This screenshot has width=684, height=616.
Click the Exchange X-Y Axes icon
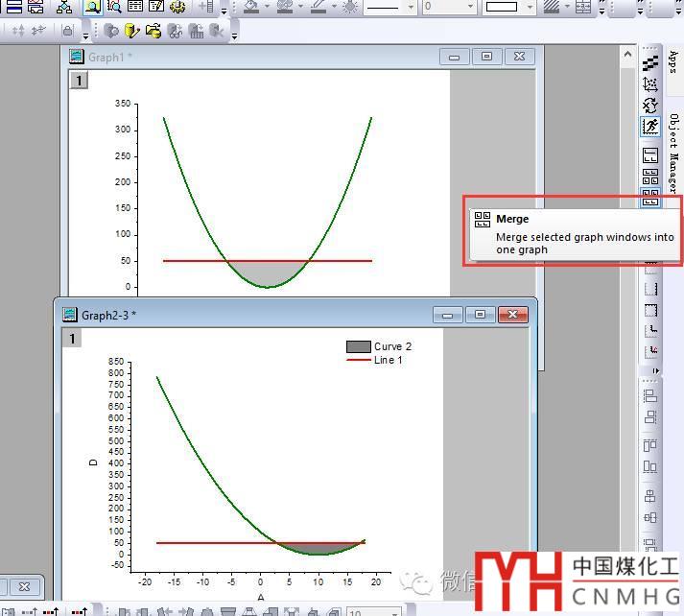pyautogui.click(x=650, y=105)
